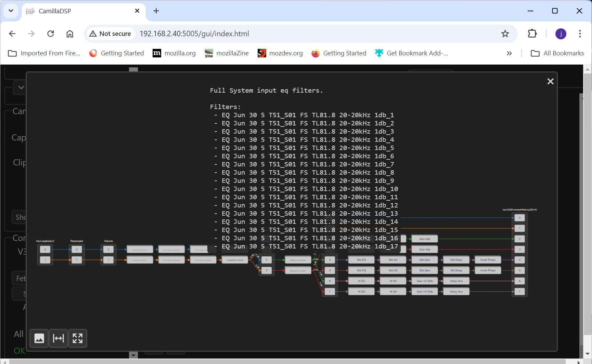This screenshot has width=592, height=364.
Task: Click playback output channel 0 node
Action: (x=519, y=218)
